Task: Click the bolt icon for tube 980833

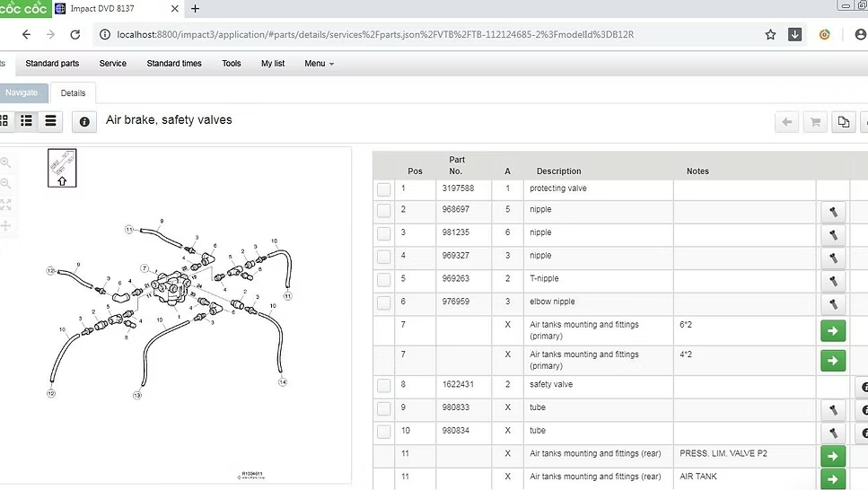Action: tap(832, 410)
